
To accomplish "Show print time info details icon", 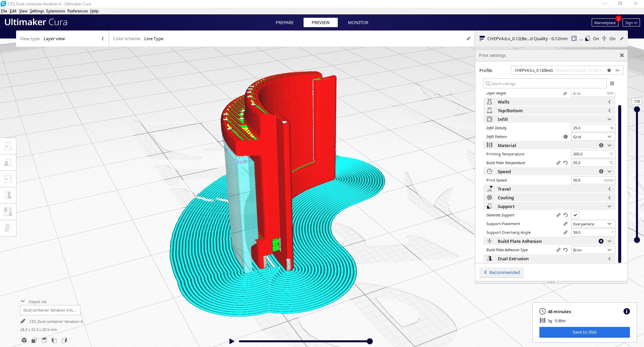I will click(x=627, y=311).
